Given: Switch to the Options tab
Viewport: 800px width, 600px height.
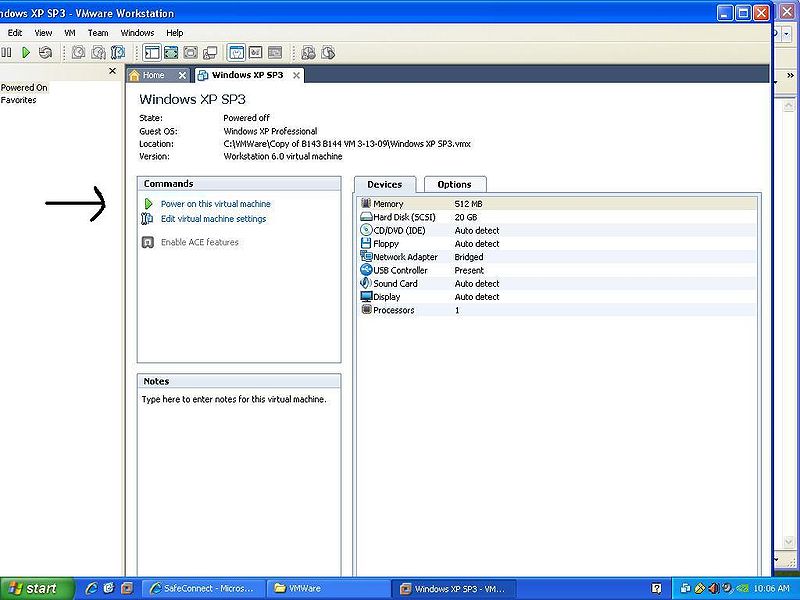Looking at the screenshot, I should point(455,185).
